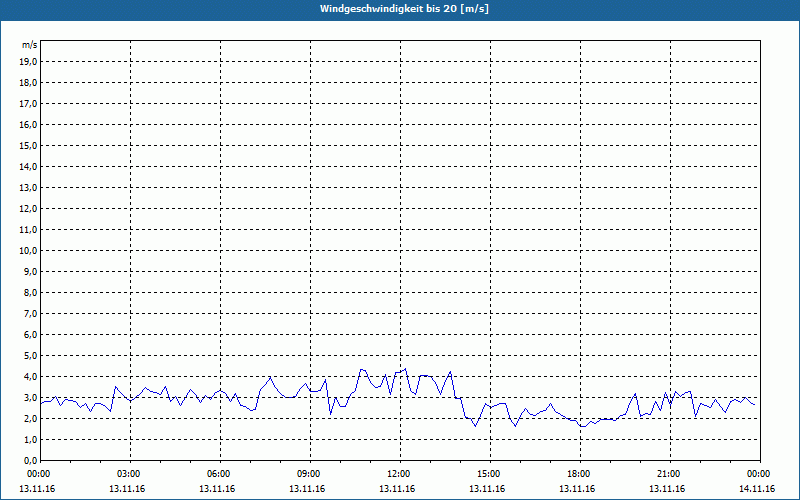Select the '5,0' y-axis label
This screenshot has width=800, height=500.
pyautogui.click(x=30, y=356)
